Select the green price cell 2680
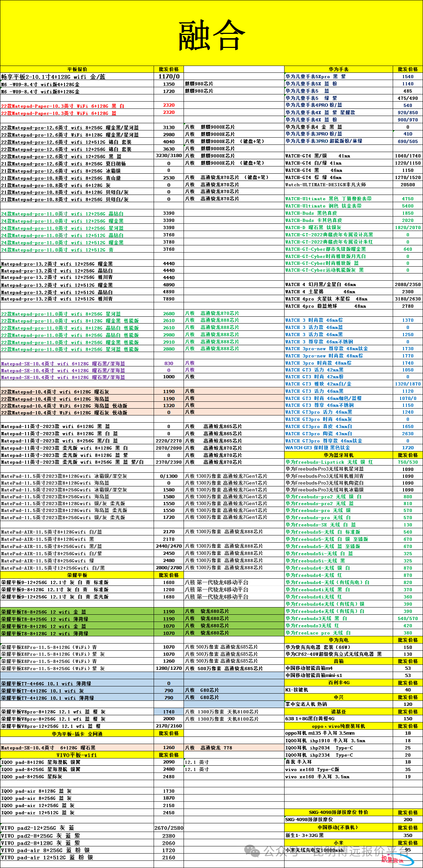This screenshot has height=868, width=423. point(169,314)
